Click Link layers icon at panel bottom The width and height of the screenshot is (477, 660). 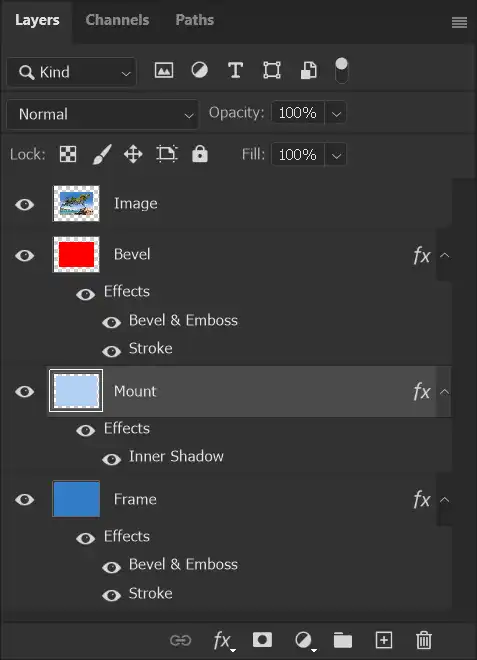pos(181,640)
